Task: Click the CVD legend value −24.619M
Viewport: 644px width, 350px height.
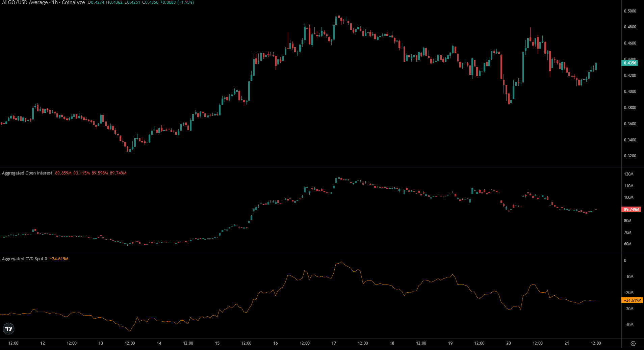Action: (x=59, y=259)
